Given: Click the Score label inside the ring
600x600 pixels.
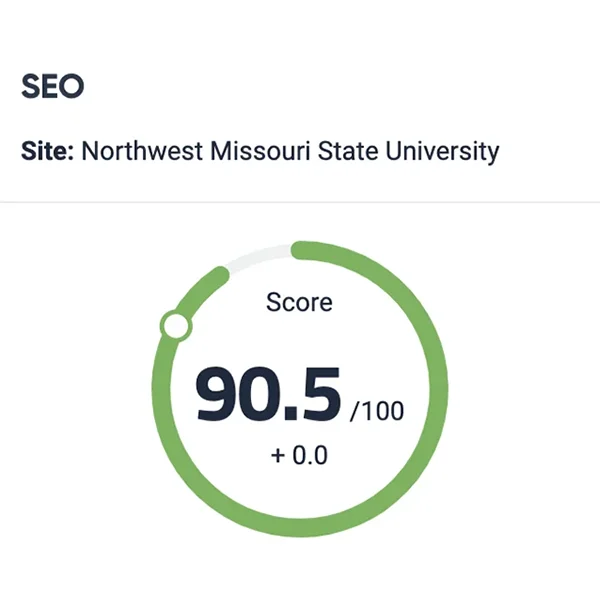Looking at the screenshot, I should coord(299,302).
